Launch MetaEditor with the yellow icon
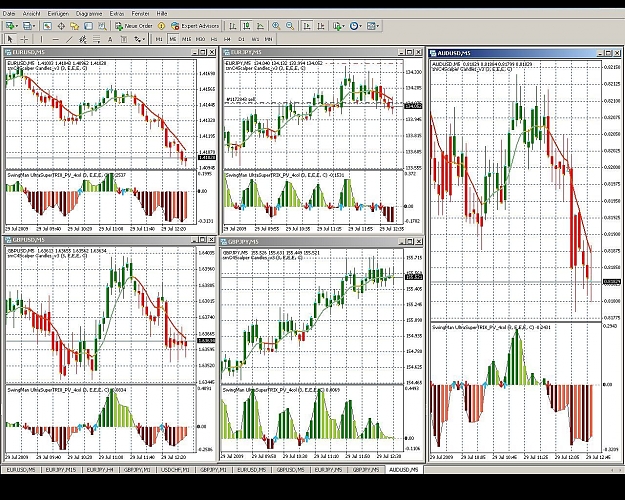This screenshot has width=625, height=500. [x=161, y=26]
